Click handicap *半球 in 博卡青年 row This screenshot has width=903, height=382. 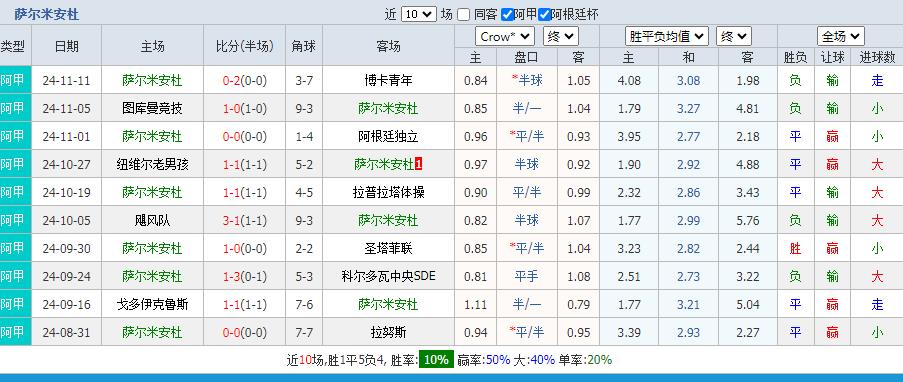(526, 81)
